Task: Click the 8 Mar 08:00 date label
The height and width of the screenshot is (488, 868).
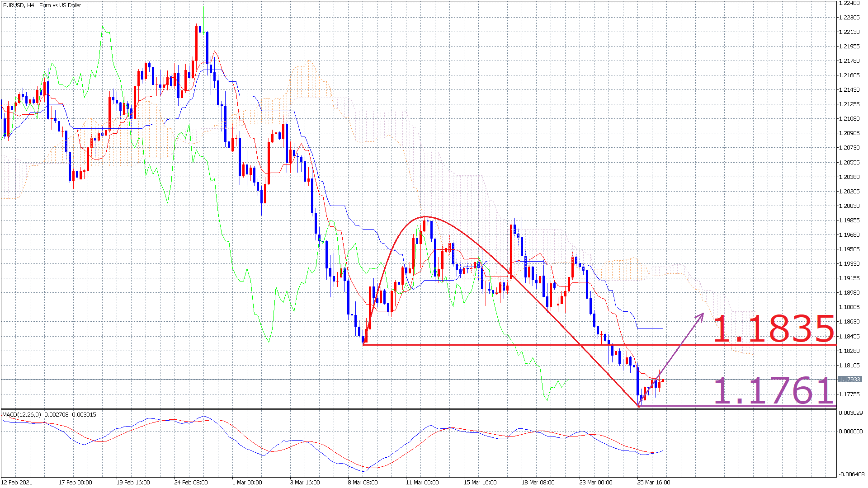Action: (363, 482)
